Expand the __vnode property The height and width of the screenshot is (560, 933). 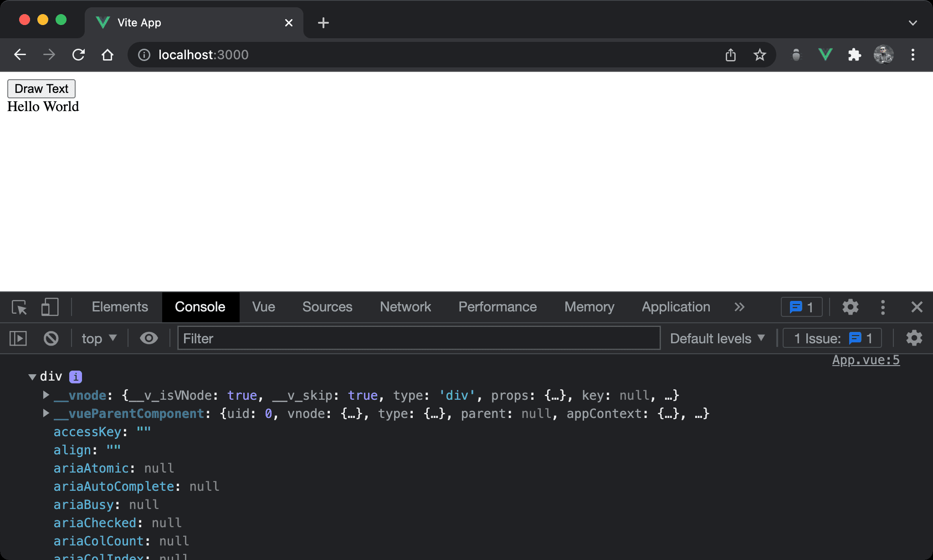(46, 395)
